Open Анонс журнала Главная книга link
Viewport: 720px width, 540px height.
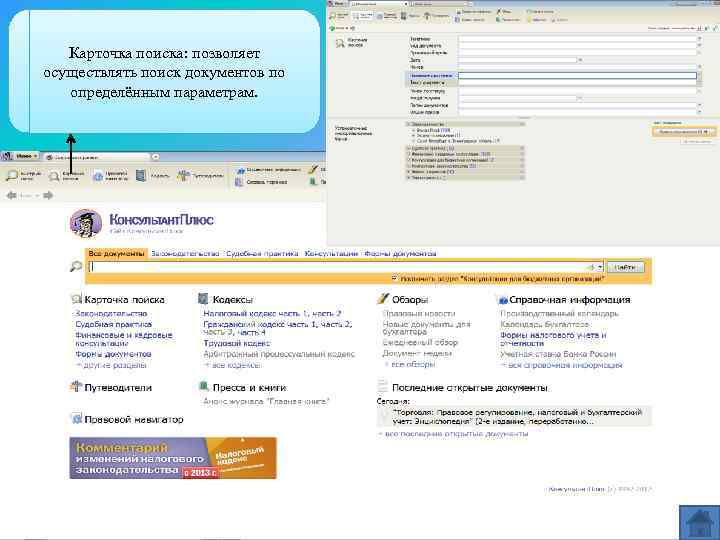coord(266,401)
